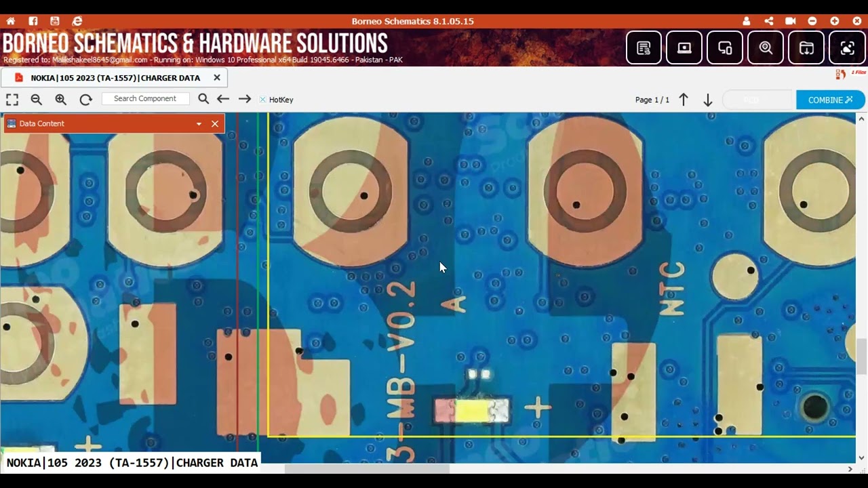Open the screenshot capture tool button

point(847,47)
